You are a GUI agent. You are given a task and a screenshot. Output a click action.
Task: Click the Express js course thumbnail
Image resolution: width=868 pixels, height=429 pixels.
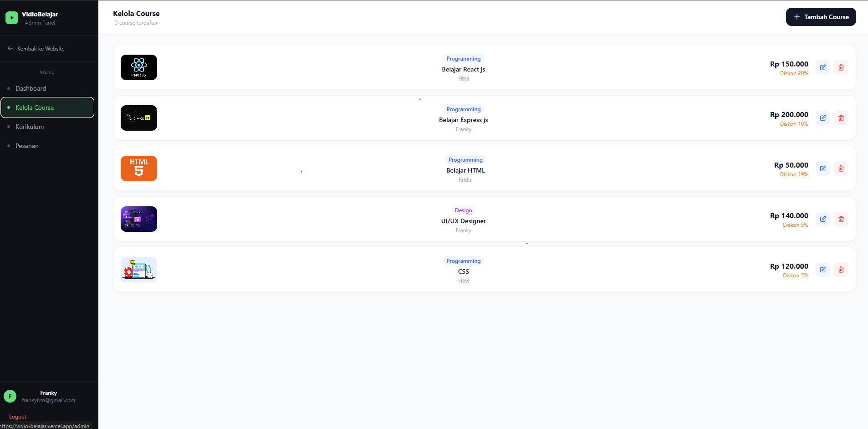pos(139,118)
